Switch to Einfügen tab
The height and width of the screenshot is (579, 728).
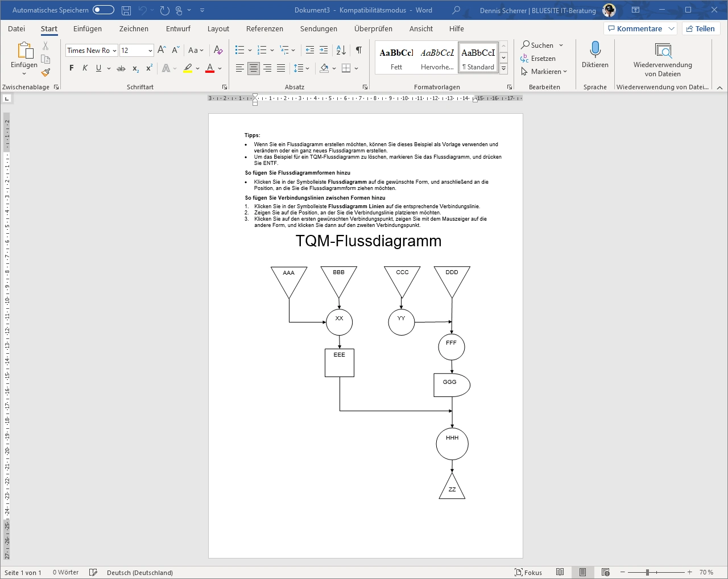point(88,28)
